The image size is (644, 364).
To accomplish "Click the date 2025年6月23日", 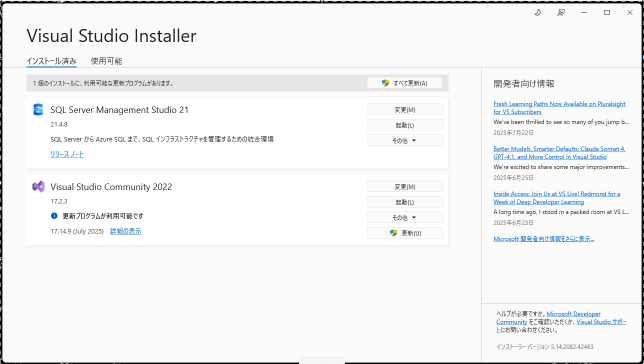I will click(513, 223).
